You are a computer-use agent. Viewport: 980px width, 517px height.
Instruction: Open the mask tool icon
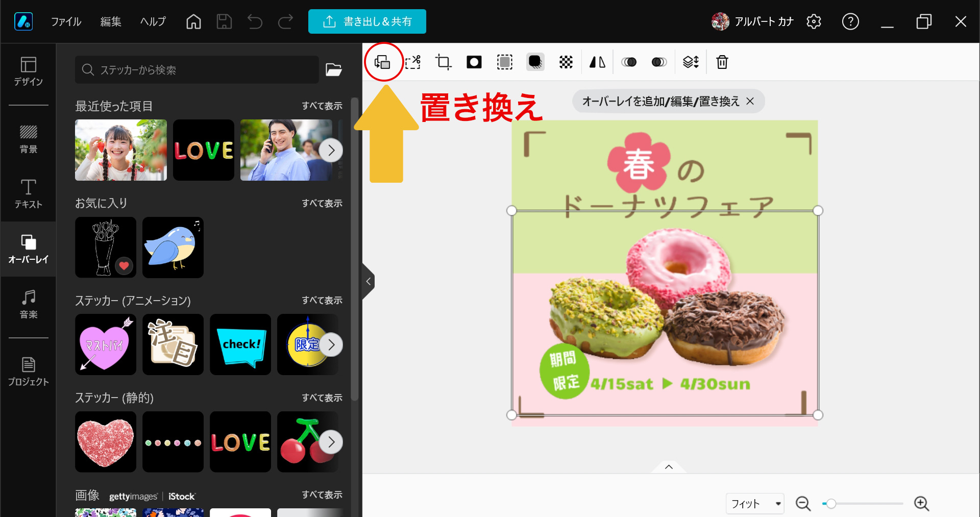coord(474,62)
